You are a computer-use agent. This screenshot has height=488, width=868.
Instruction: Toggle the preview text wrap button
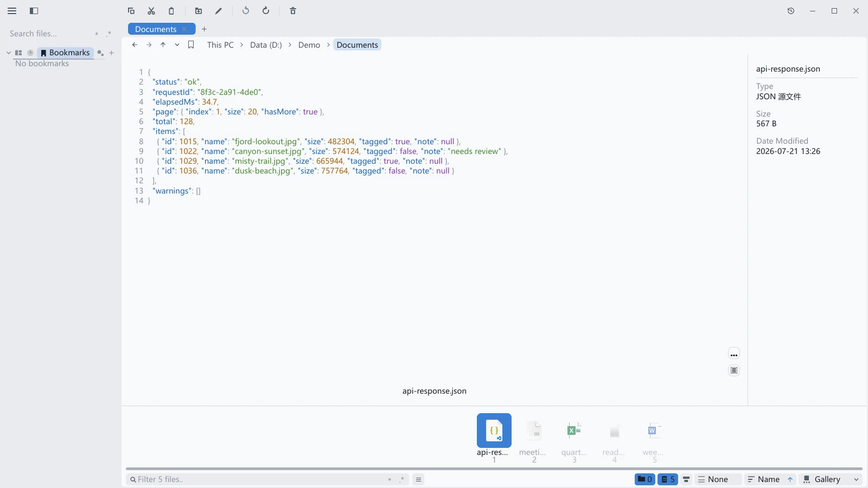click(734, 370)
